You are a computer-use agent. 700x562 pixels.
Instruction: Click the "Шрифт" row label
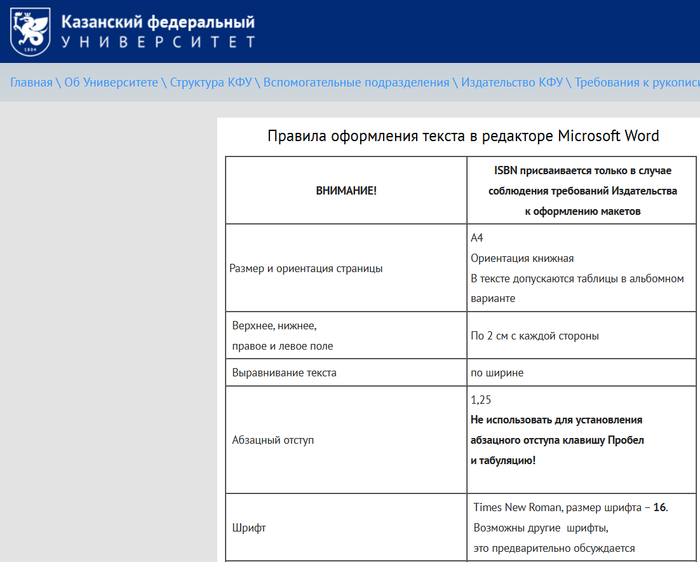tap(247, 527)
